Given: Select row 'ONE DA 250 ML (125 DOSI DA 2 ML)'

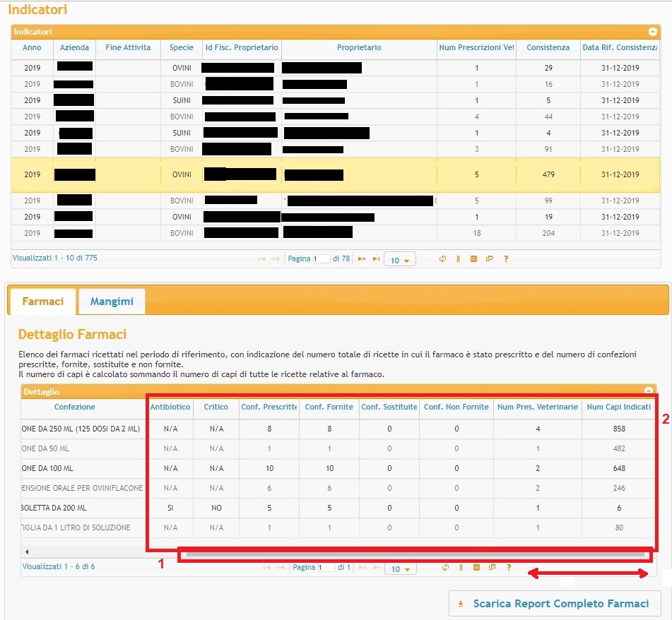Looking at the screenshot, I should [x=338, y=429].
